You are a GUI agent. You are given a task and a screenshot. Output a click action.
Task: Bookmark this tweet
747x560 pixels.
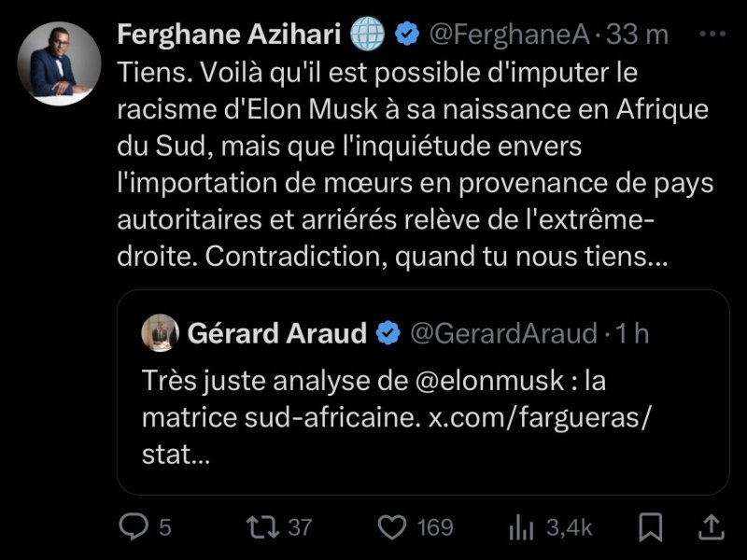coord(655,527)
